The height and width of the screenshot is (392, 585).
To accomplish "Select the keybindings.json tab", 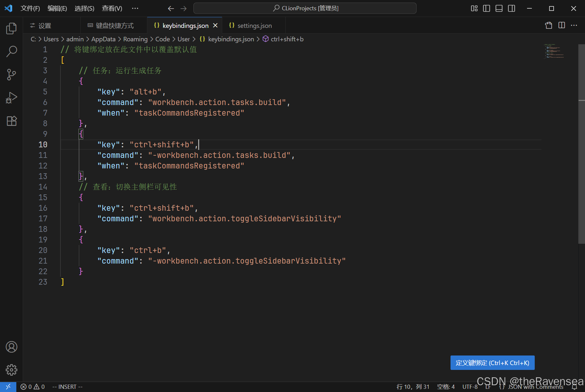I will [x=185, y=26].
